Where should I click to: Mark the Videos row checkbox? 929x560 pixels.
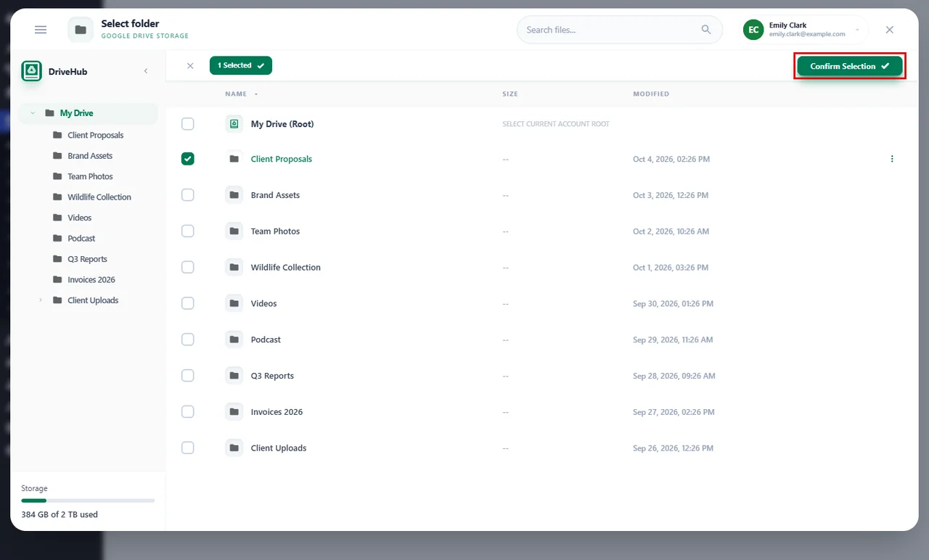tap(188, 303)
